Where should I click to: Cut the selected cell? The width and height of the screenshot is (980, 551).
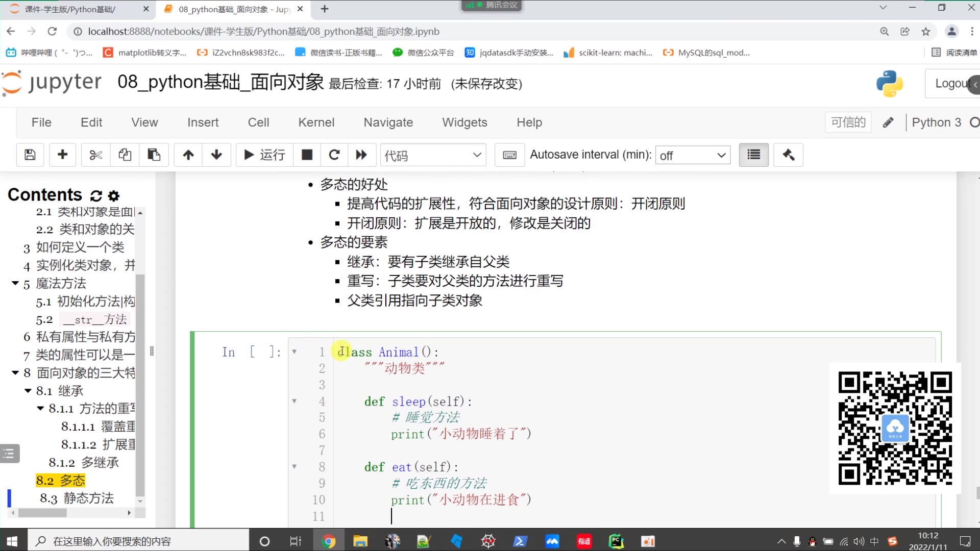[95, 155]
